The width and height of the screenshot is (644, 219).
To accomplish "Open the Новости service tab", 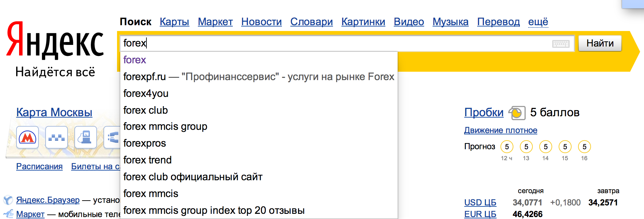I will coord(262,22).
